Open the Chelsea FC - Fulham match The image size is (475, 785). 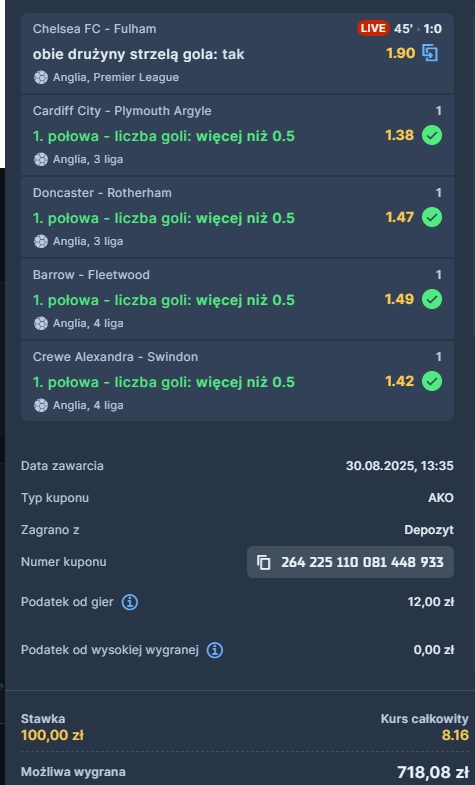[94, 29]
